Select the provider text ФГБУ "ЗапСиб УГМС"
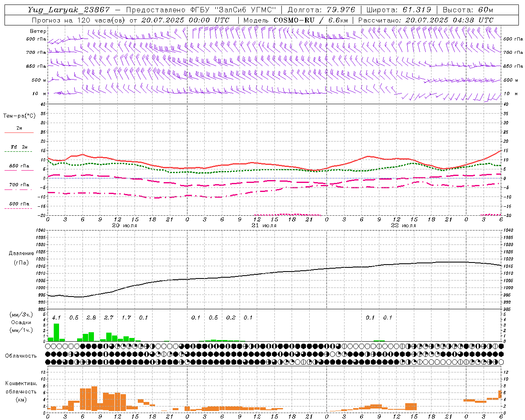525x420 pixels. [233, 10]
